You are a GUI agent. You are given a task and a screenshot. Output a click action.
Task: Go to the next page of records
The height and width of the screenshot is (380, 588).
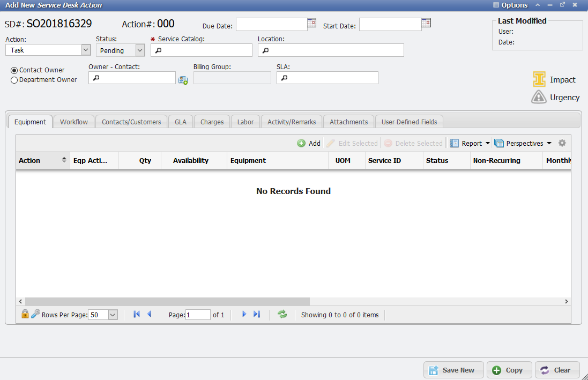(x=244, y=315)
